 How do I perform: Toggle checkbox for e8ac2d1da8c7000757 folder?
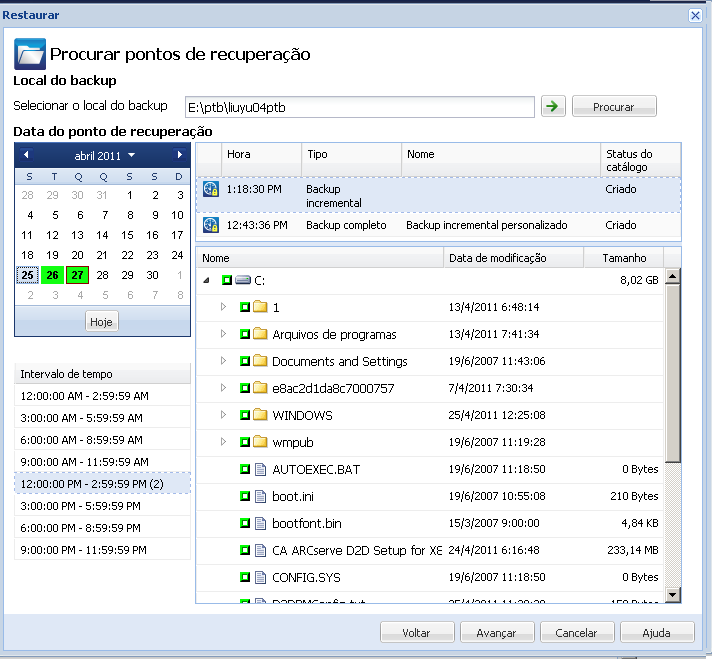(x=245, y=388)
